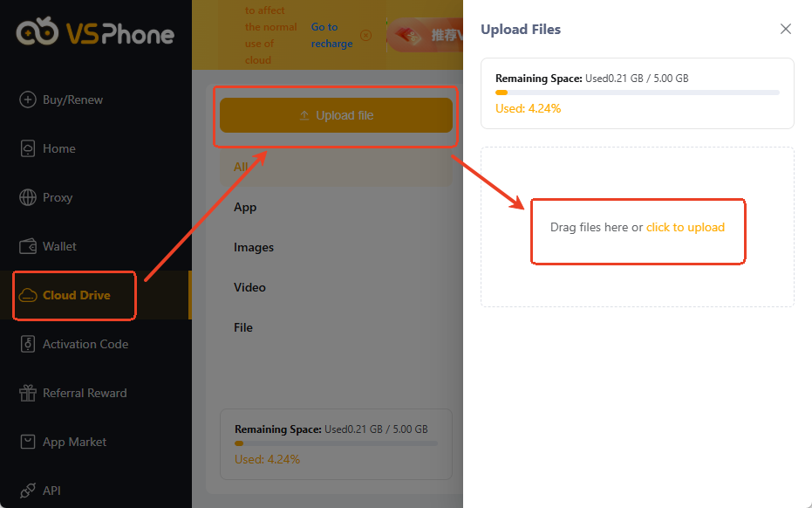Select the All file category

[242, 167]
